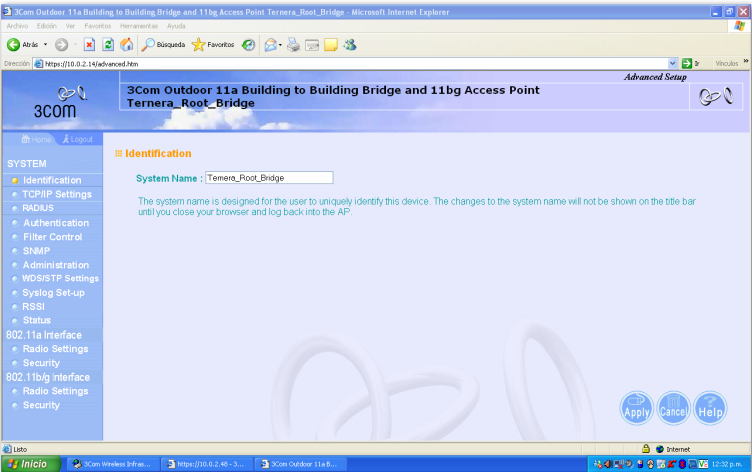The image size is (752, 472).
Task: Go to the browser home page icon
Action: point(126,44)
